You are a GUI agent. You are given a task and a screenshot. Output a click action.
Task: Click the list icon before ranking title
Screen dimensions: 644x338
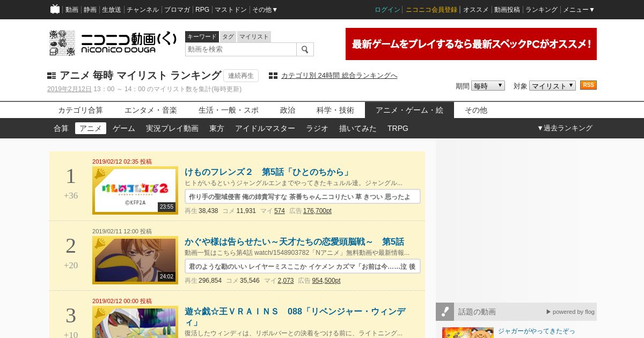click(52, 76)
